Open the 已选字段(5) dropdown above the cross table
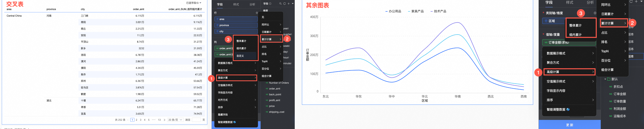 point(194,3)
